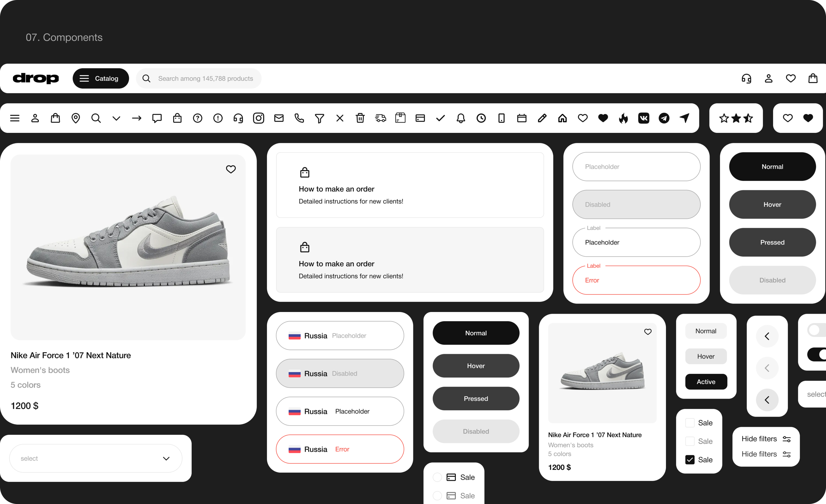
Task: Click the top left-chevron circular button
Action: [x=767, y=336]
